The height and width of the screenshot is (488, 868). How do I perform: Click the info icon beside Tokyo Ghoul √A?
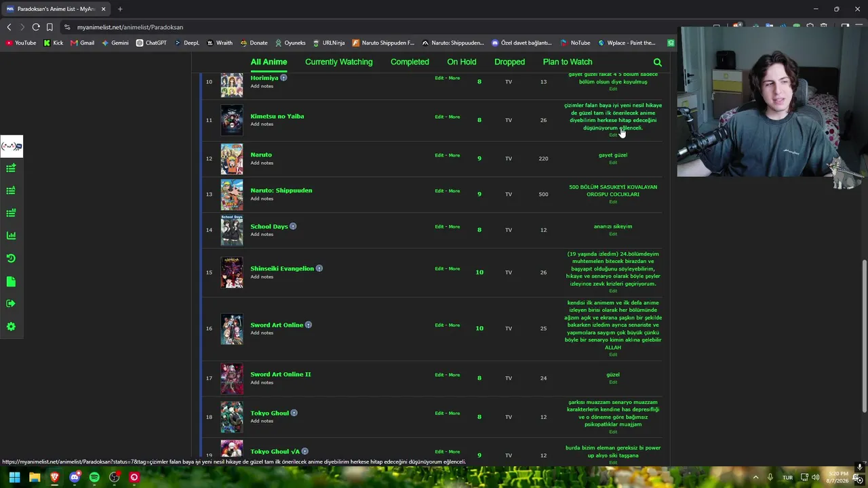304,451
